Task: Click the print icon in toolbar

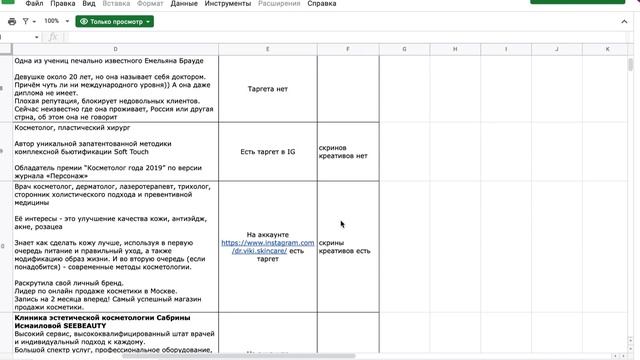Action: click(x=12, y=21)
